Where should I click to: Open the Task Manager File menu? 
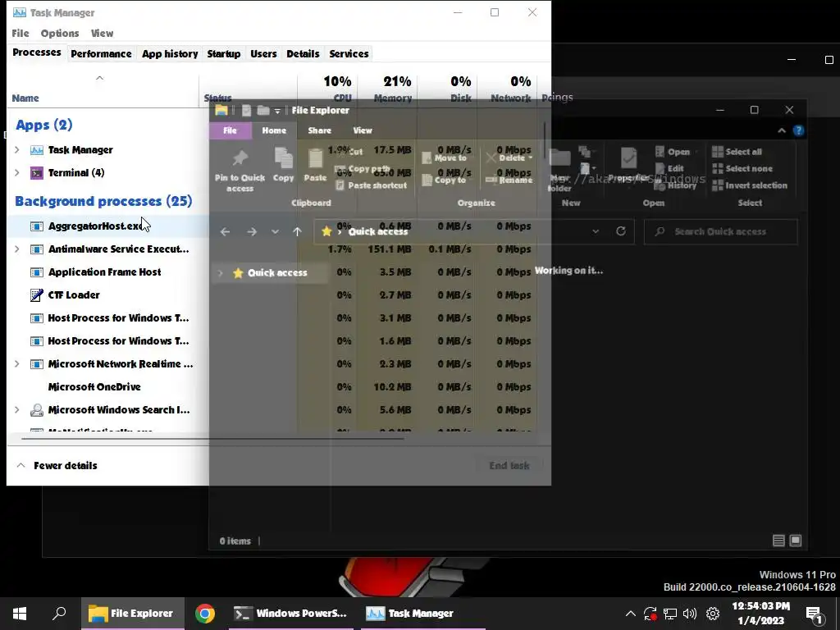pos(21,33)
